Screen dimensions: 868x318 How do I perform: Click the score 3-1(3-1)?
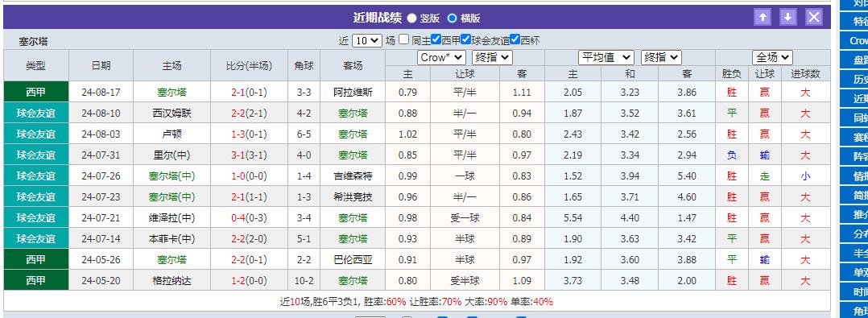click(249, 155)
